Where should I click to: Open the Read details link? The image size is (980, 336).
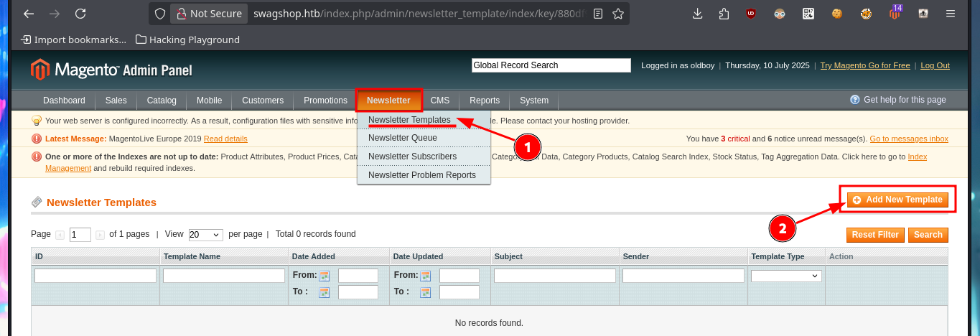click(225, 139)
